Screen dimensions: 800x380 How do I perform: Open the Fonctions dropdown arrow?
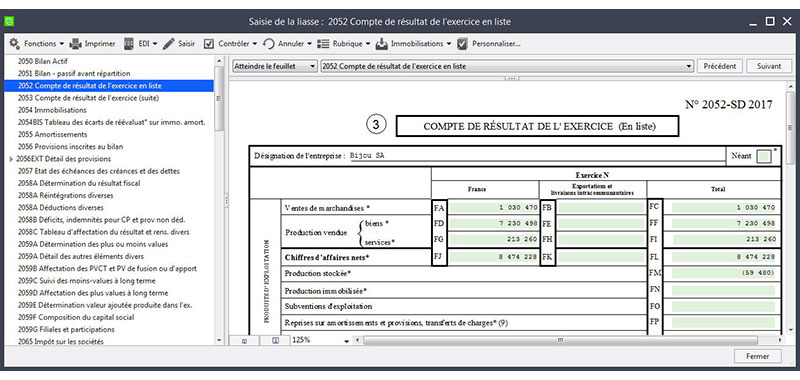coord(62,44)
